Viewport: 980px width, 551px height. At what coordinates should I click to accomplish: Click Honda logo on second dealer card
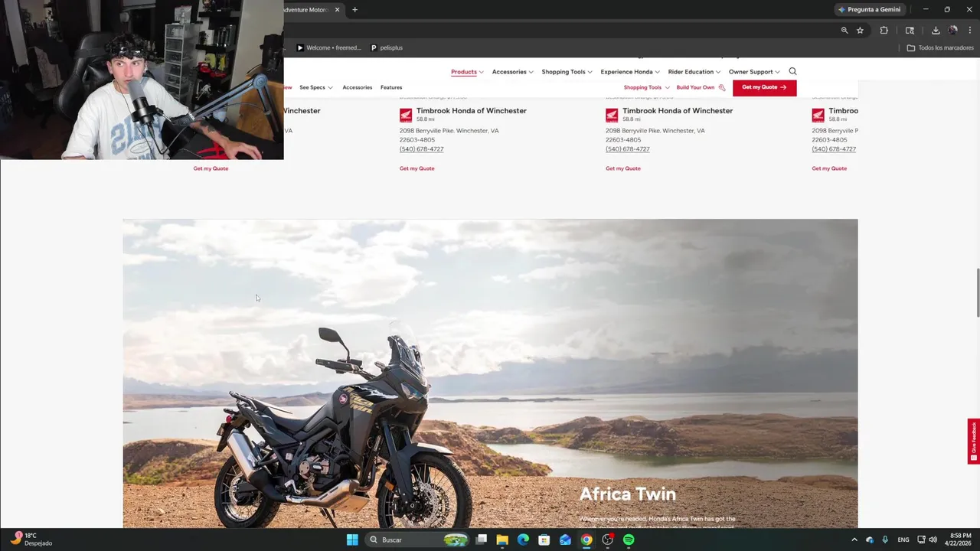click(406, 116)
